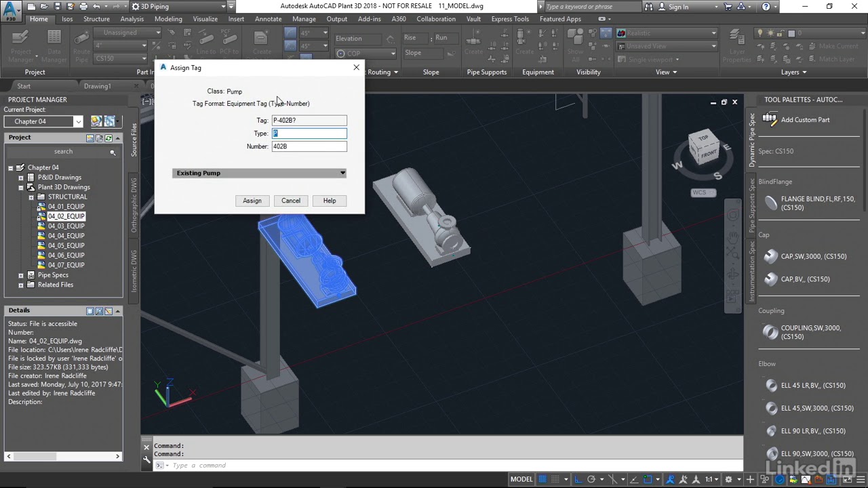Collapse the Details panel arrow
This screenshot has width=868, height=488.
pos(117,311)
